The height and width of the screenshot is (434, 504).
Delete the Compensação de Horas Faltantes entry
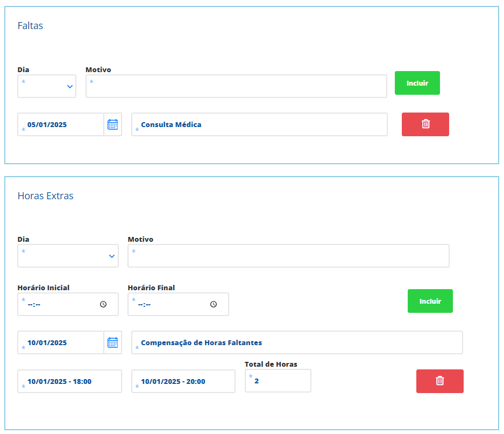pos(439,381)
